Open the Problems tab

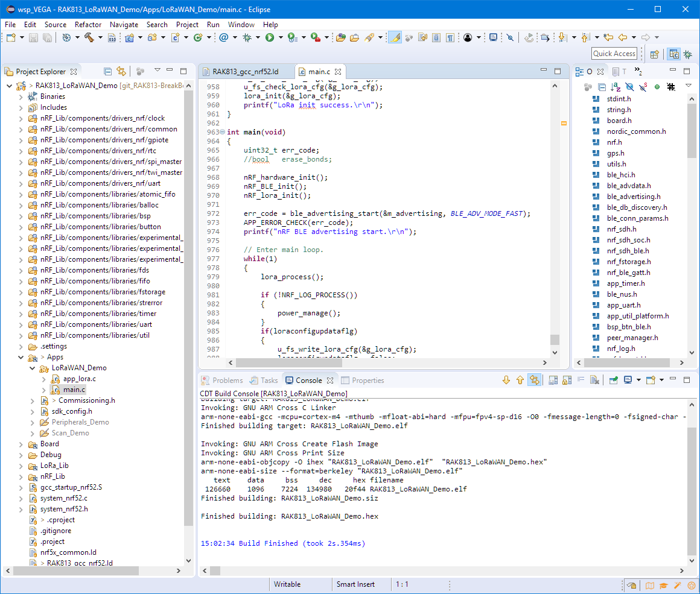227,381
